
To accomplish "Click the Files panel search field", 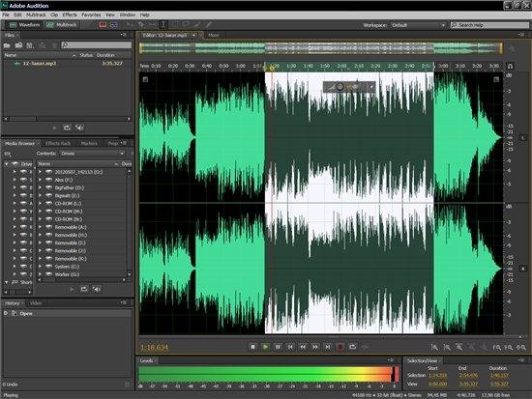I will [96, 45].
